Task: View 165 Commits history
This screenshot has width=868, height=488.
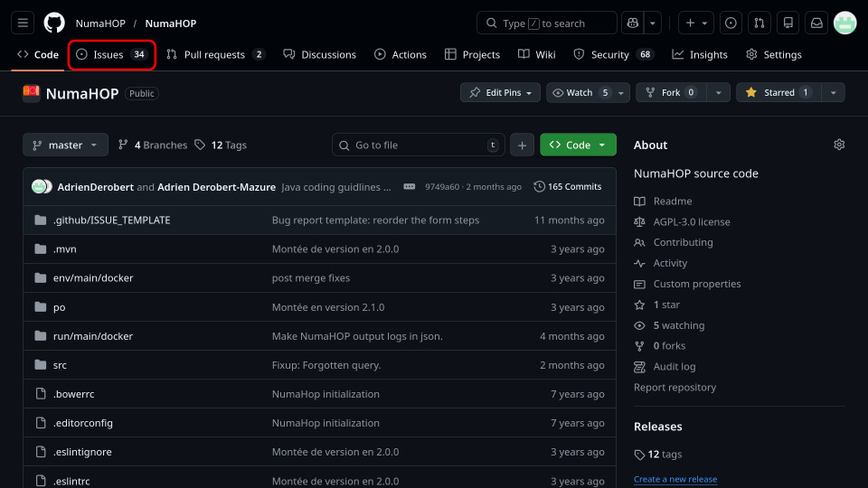Action: coord(568,187)
